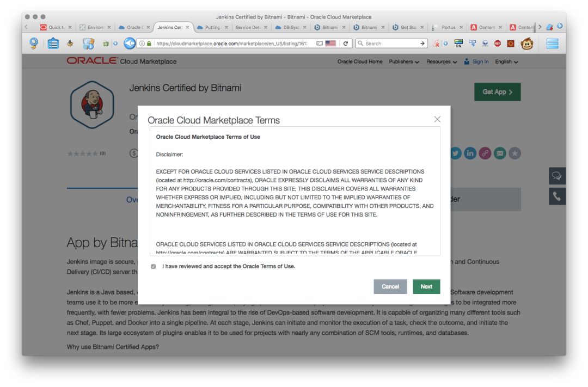The width and height of the screenshot is (588, 387).
Task: Expand the Resources dropdown menu
Action: tap(442, 62)
